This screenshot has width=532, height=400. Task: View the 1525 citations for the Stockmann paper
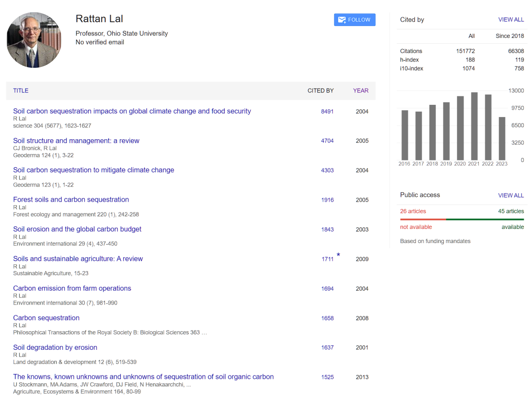coord(327,377)
